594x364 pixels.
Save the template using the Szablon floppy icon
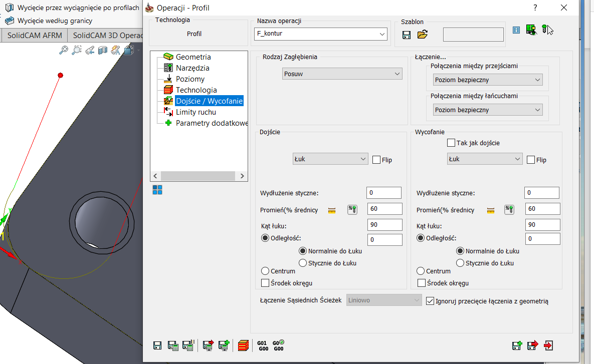[x=407, y=35]
